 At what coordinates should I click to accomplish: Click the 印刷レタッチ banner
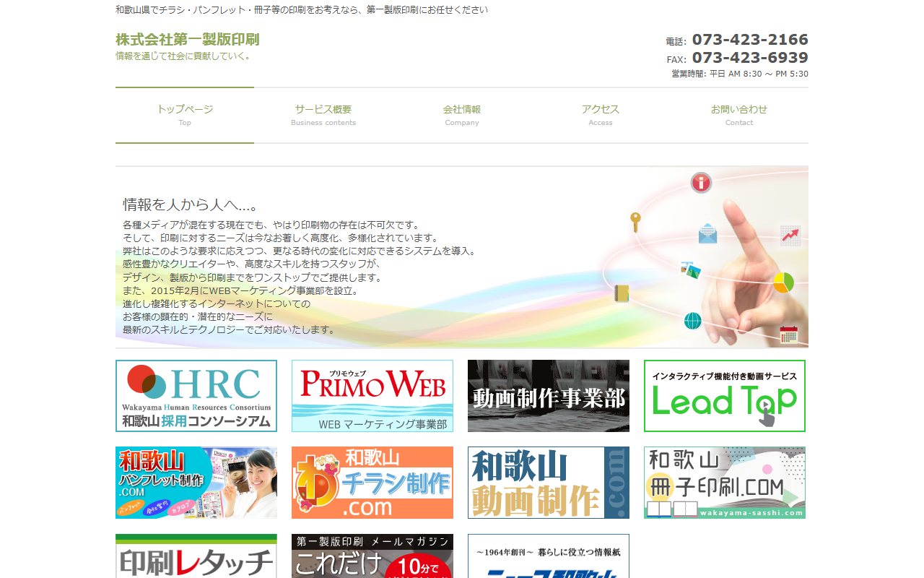[x=196, y=556]
